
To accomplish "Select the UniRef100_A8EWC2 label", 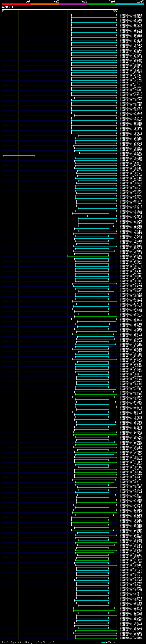I will click(131, 487).
